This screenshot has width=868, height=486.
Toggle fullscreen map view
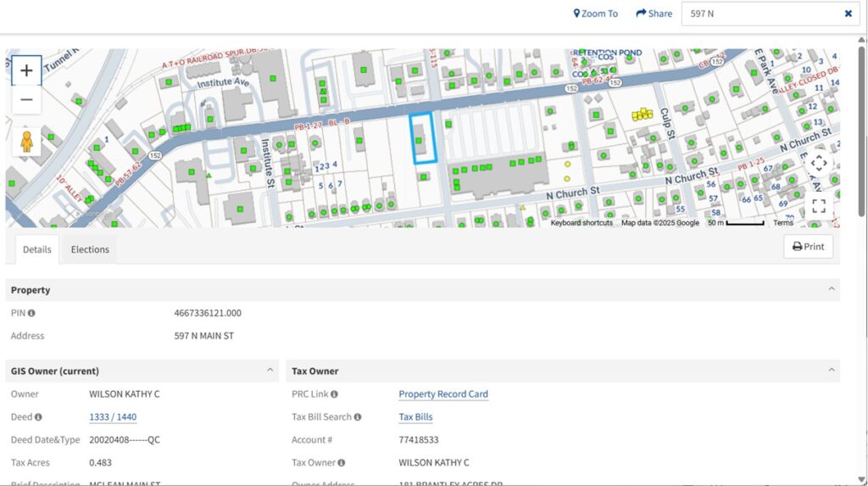(819, 206)
